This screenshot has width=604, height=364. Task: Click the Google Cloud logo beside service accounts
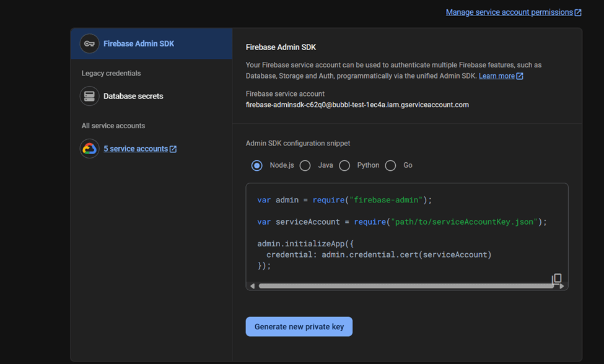89,149
